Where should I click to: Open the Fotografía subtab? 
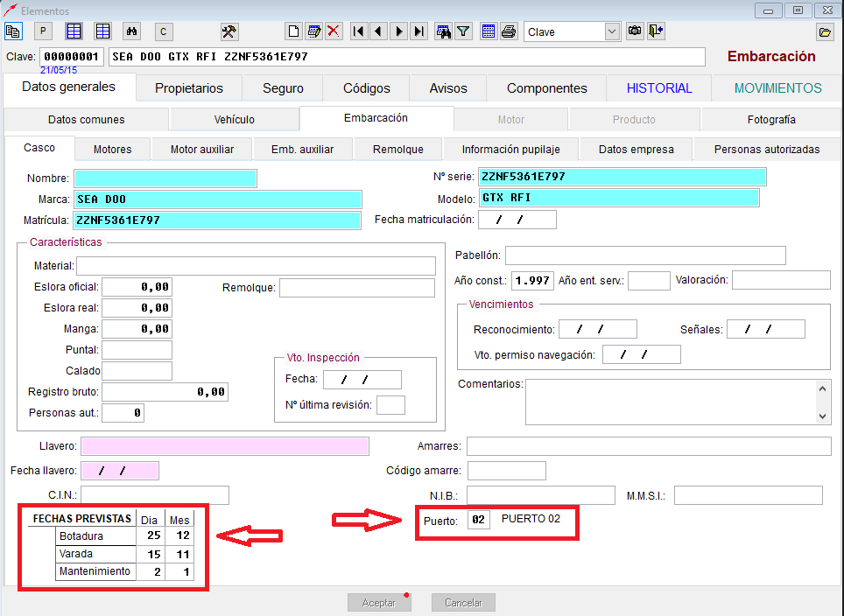771,119
